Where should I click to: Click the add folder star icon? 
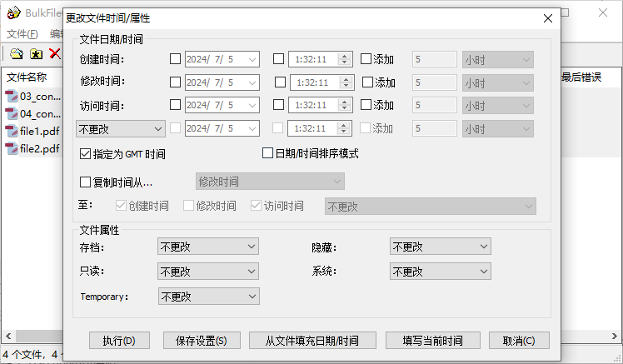[x=36, y=54]
